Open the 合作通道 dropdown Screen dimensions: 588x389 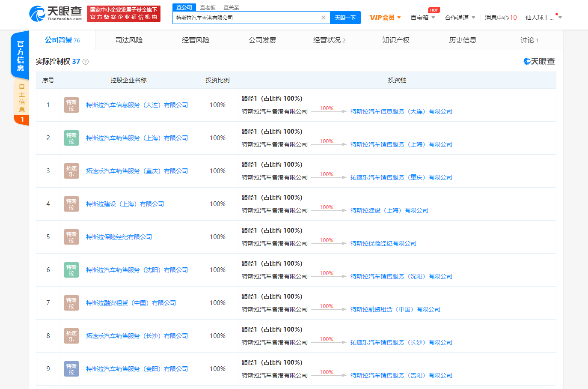point(460,18)
